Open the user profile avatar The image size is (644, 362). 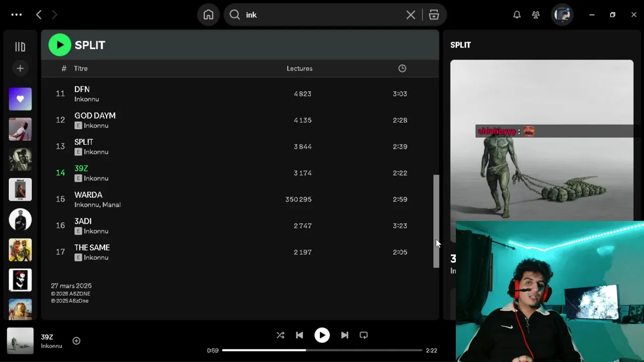point(562,15)
